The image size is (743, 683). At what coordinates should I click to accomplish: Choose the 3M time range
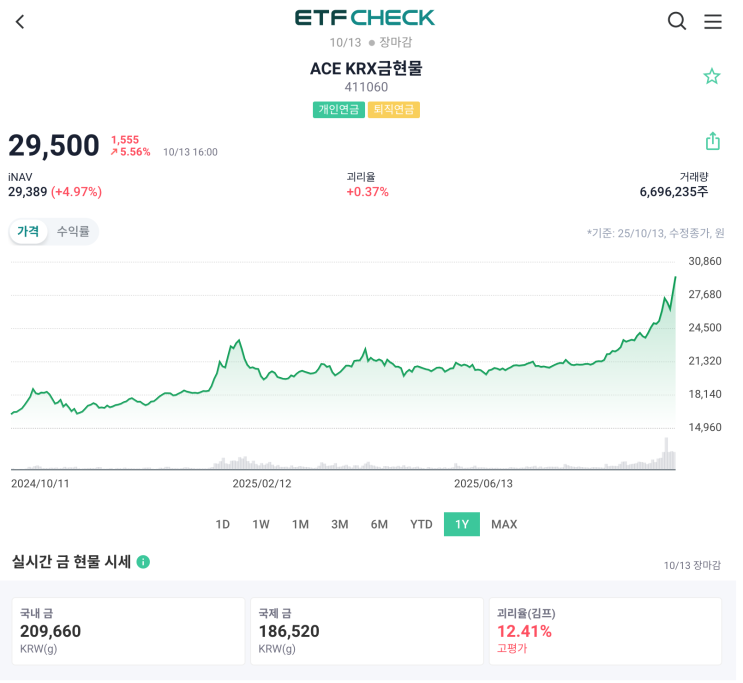point(340,524)
